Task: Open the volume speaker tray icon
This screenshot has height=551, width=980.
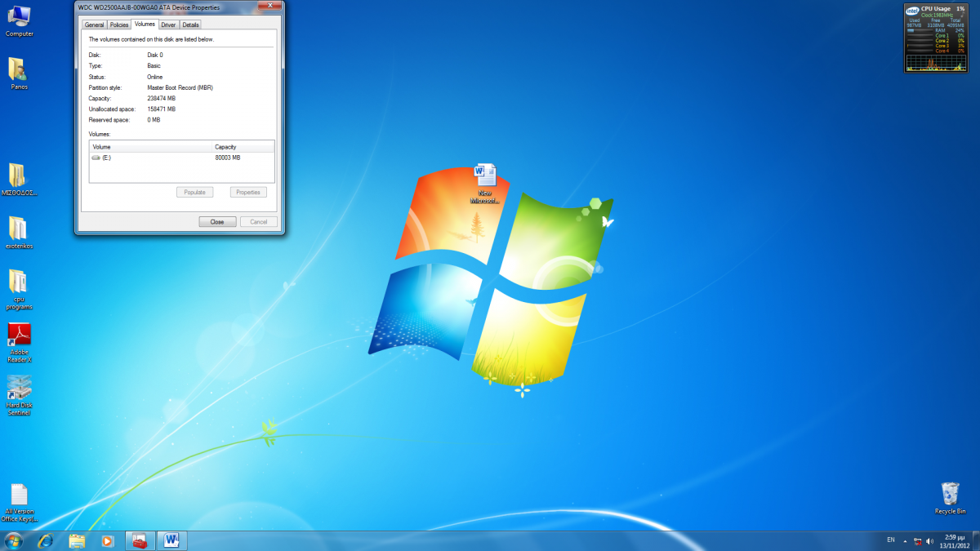Action: point(930,541)
